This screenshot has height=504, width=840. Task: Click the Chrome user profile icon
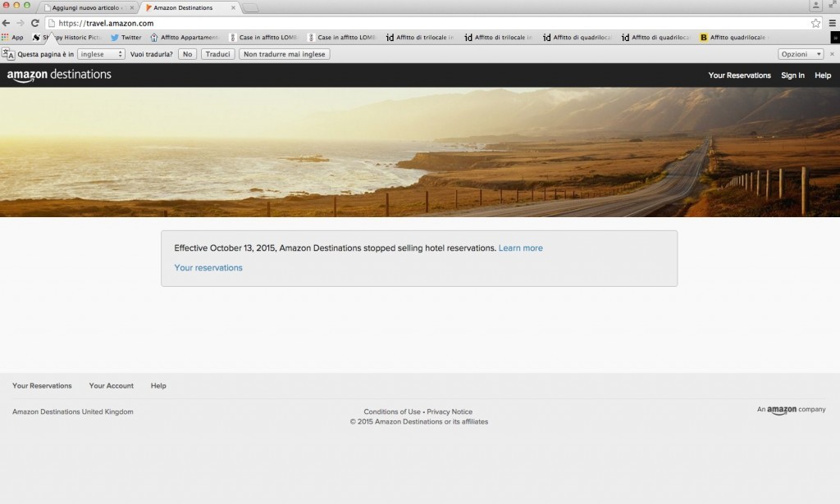815,7
